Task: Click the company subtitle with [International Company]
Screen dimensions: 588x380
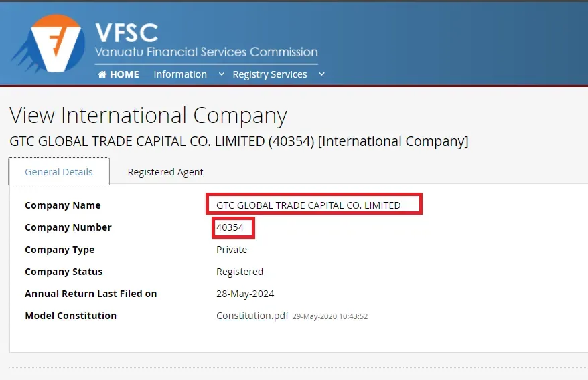Action: pos(239,141)
